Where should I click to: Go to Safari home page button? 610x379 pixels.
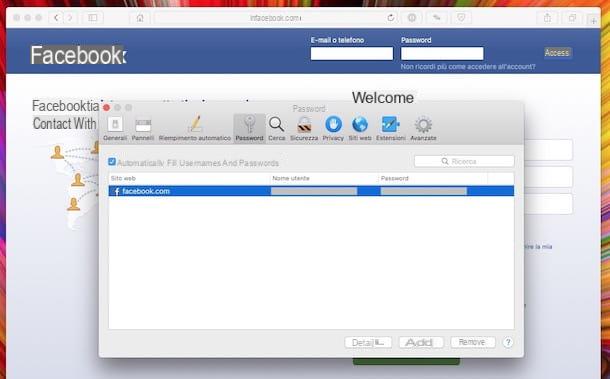tap(140, 18)
